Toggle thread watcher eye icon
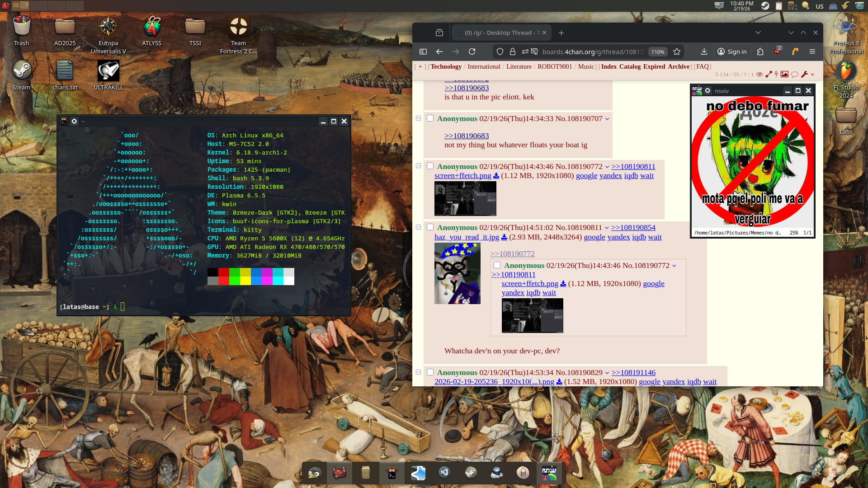This screenshot has height=488, width=868. coord(759,75)
